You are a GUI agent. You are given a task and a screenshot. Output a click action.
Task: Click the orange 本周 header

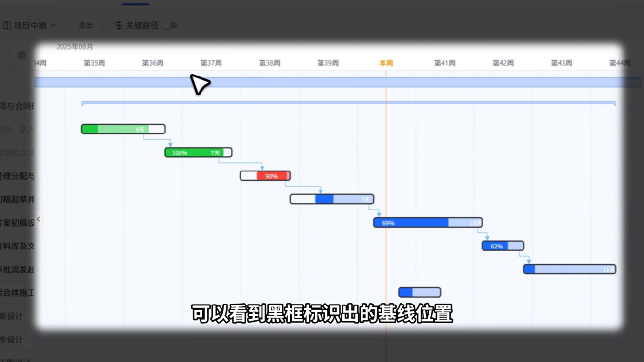pos(386,63)
